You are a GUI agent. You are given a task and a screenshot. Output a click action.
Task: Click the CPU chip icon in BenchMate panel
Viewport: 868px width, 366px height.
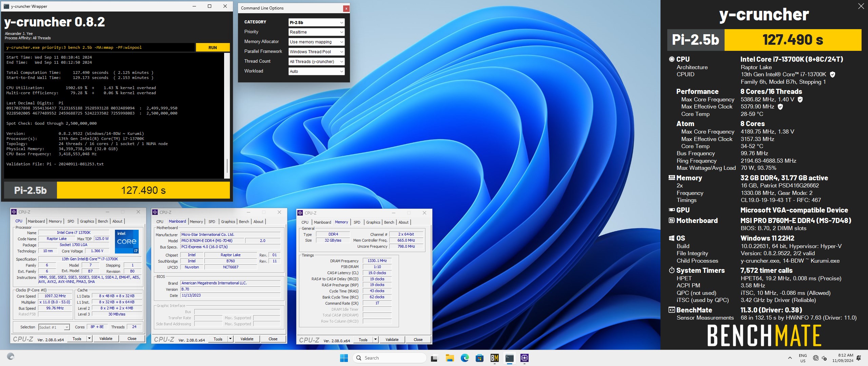(x=671, y=59)
